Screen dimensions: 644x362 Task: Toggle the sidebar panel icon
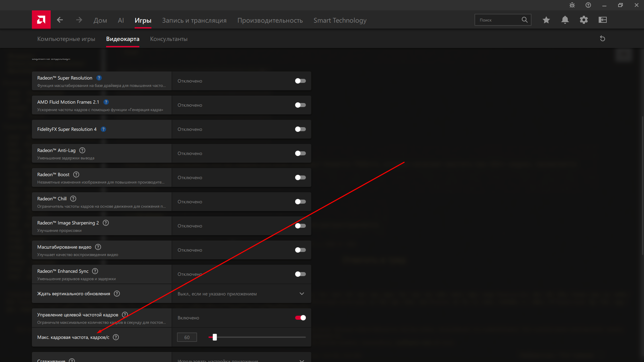(x=603, y=20)
